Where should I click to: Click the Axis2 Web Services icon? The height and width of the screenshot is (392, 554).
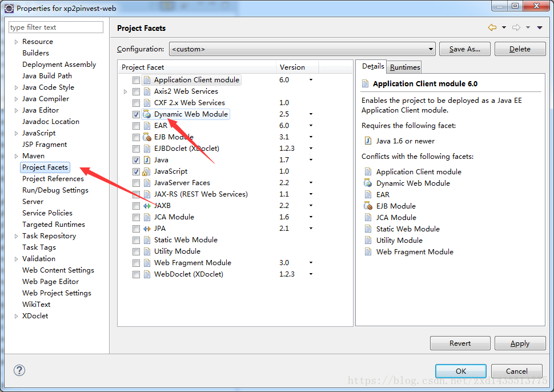click(147, 91)
